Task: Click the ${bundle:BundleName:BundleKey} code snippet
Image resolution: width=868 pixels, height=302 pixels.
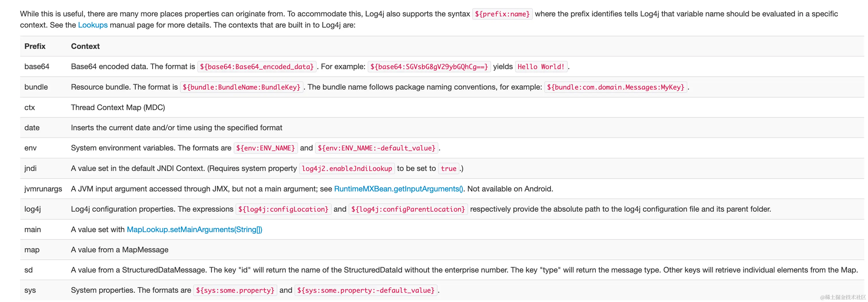Action: tap(242, 87)
